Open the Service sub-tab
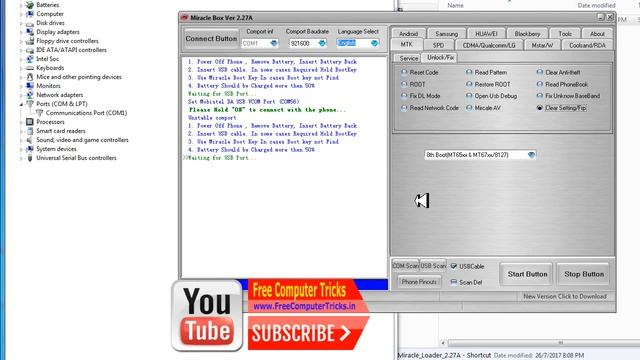Viewport: 640px width, 360px height. coord(408,58)
